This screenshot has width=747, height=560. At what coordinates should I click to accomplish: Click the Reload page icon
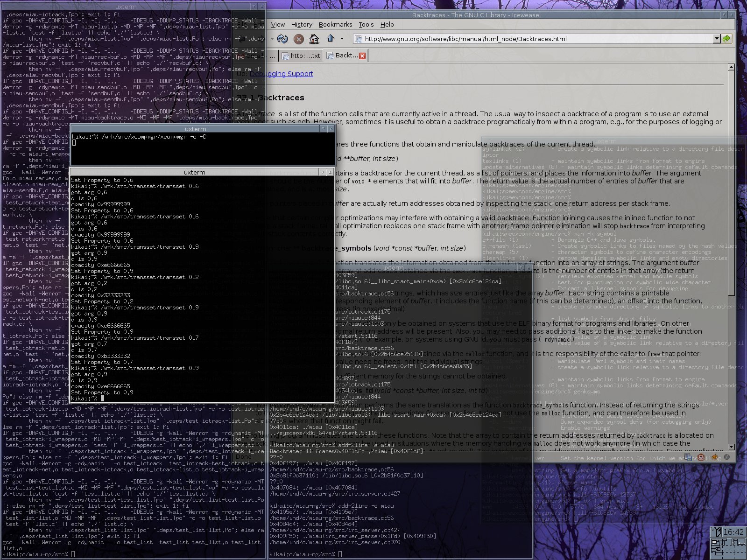click(282, 39)
